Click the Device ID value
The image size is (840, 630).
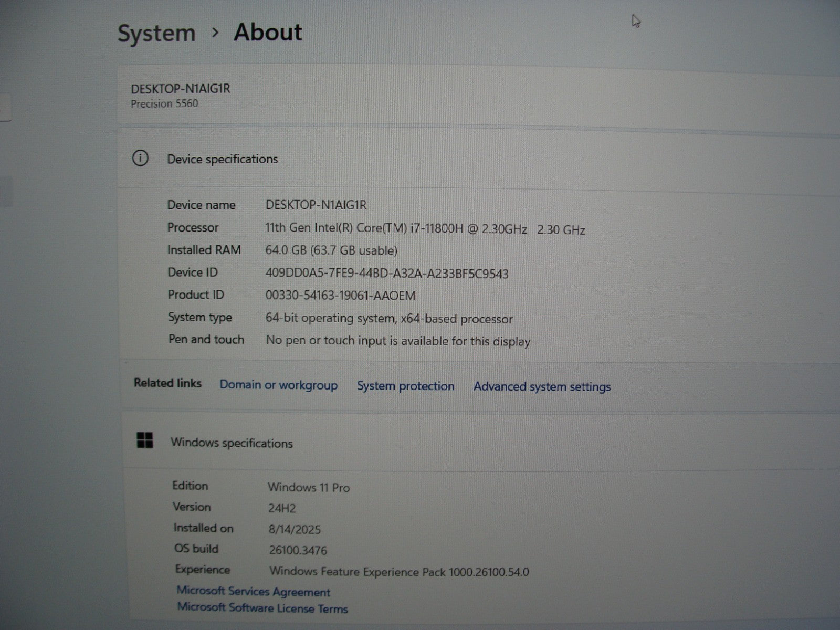pos(386,274)
